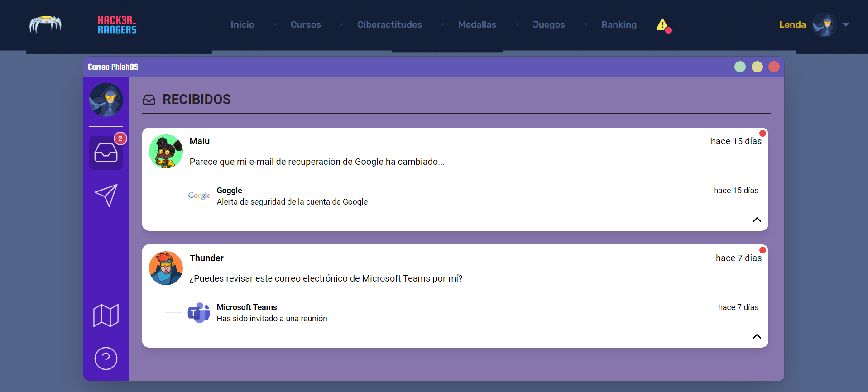Screen dimensions: 868x392
Task: Collapse the Thunder email thread
Action: [x=757, y=336]
